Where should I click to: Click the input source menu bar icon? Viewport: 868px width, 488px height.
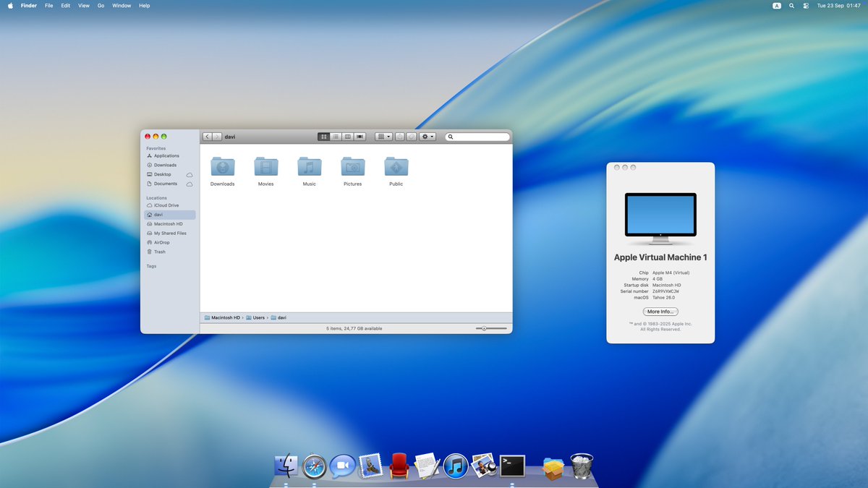[777, 5]
